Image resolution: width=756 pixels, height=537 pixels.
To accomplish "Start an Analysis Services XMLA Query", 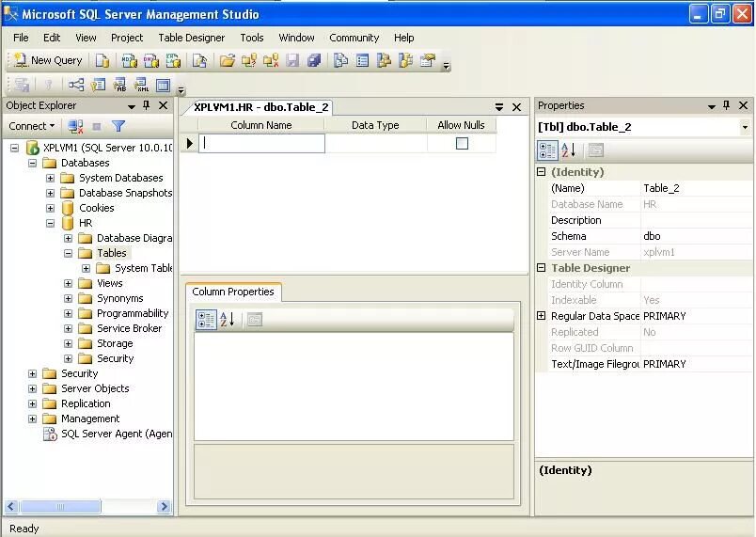I will pyautogui.click(x=173, y=60).
